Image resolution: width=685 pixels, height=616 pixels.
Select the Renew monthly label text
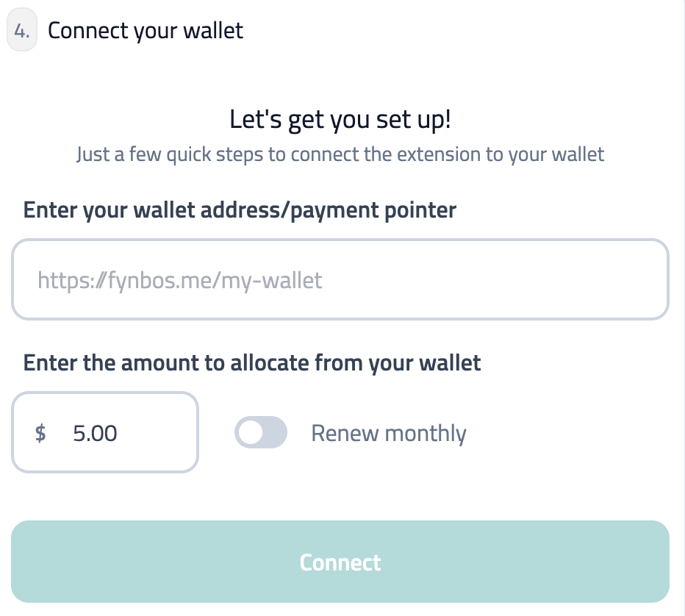[388, 433]
